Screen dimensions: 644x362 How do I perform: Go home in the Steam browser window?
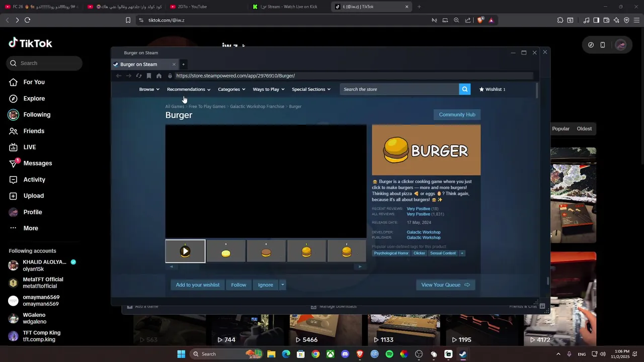tap(159, 76)
